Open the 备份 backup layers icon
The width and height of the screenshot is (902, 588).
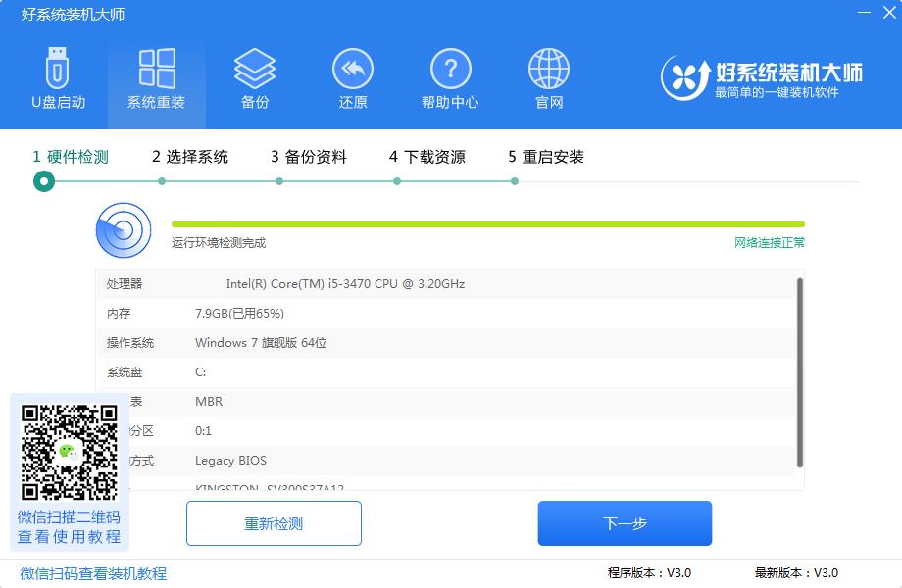(255, 78)
